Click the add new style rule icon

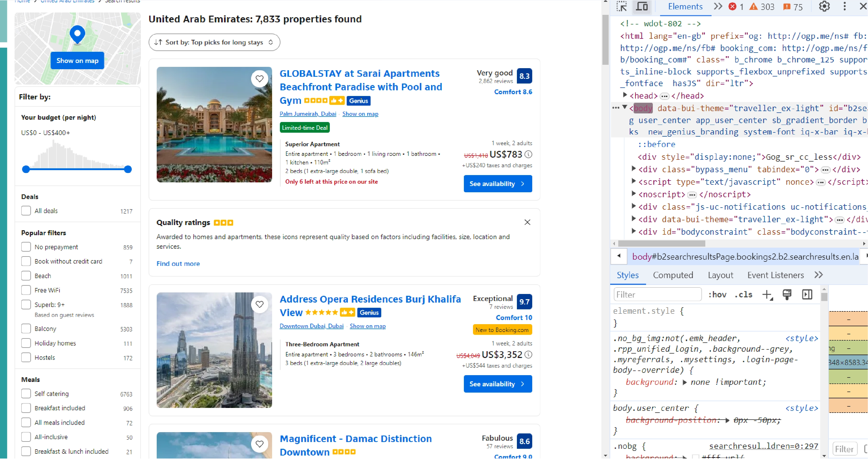click(x=767, y=294)
